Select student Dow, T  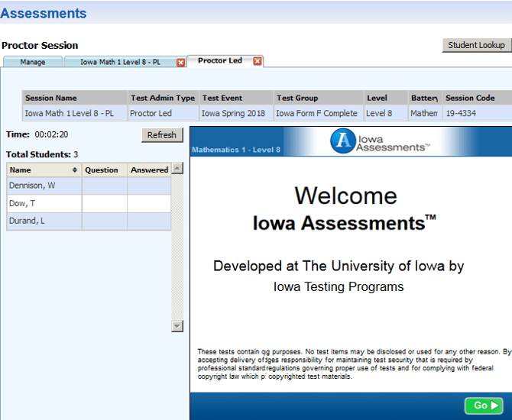tap(44, 204)
